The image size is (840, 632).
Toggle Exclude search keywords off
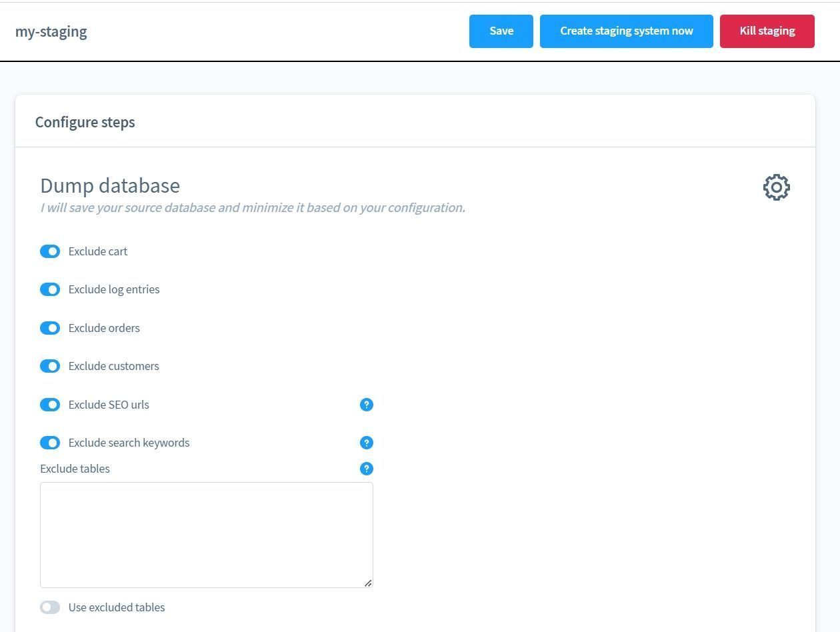[50, 443]
